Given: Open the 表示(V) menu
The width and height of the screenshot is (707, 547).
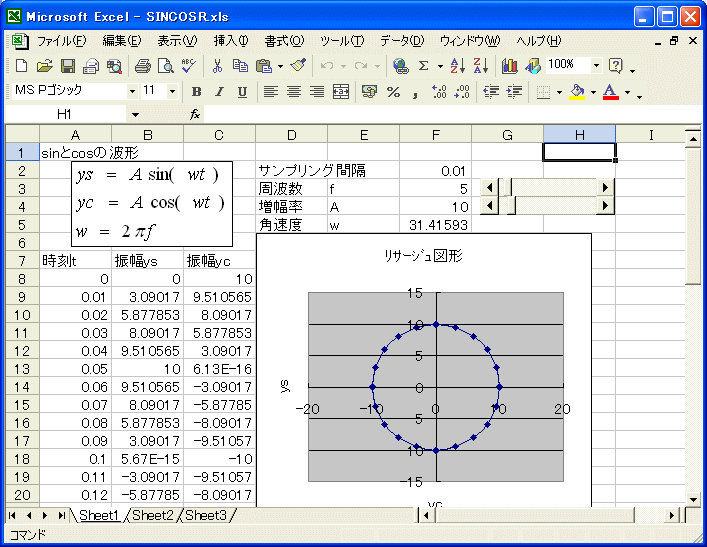Looking at the screenshot, I should point(177,41).
